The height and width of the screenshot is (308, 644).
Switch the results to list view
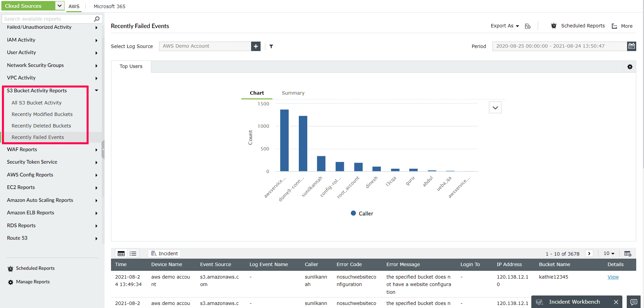point(133,253)
